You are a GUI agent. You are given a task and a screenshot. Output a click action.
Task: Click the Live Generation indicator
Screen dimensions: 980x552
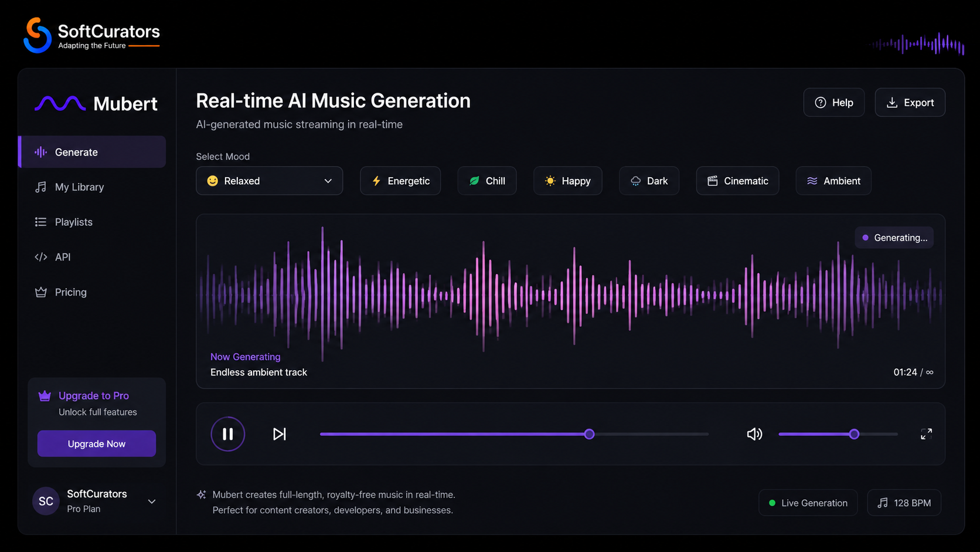(x=808, y=503)
